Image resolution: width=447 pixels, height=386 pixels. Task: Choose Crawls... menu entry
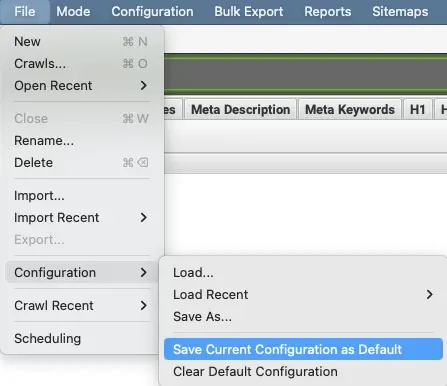(x=81, y=64)
